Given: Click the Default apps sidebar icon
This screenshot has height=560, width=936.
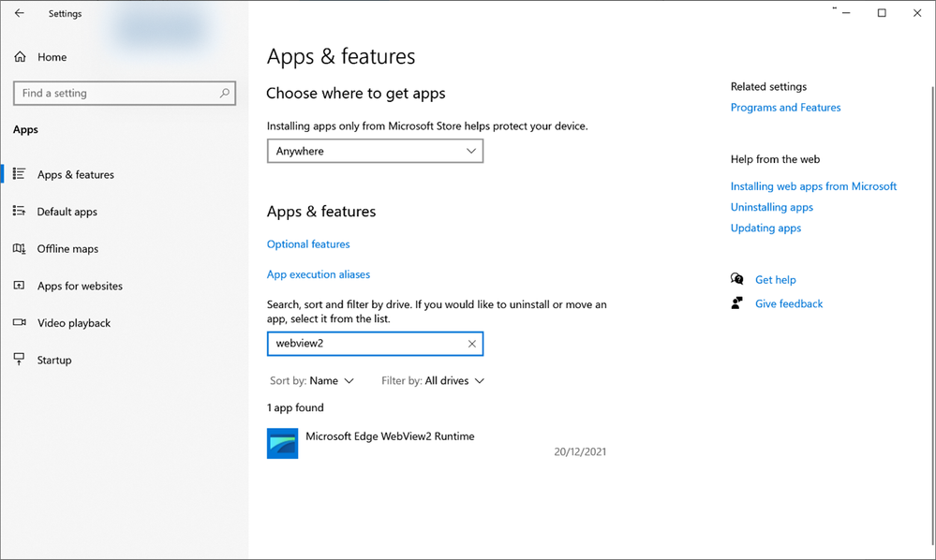Looking at the screenshot, I should (x=19, y=211).
